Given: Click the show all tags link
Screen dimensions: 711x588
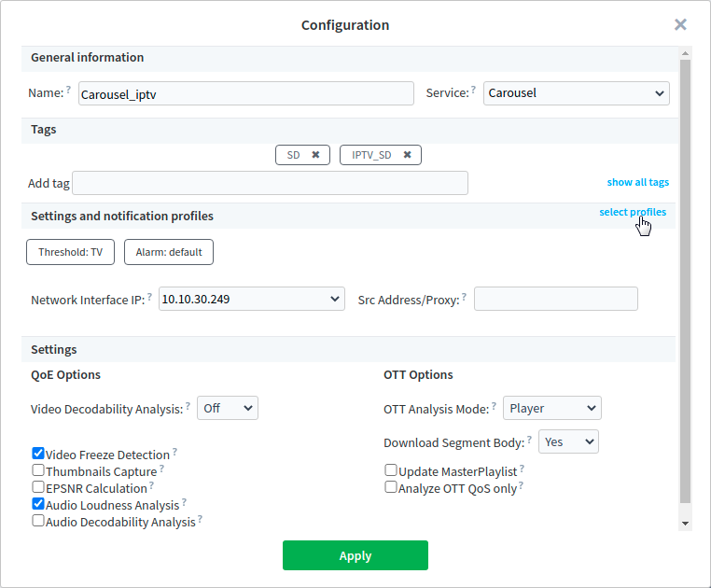Looking at the screenshot, I should click(x=638, y=182).
